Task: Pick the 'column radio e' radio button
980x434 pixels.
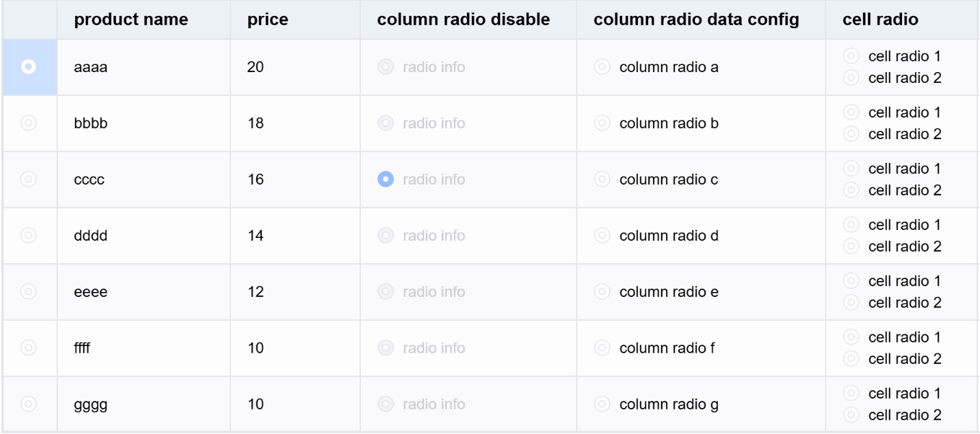Action: click(x=602, y=292)
